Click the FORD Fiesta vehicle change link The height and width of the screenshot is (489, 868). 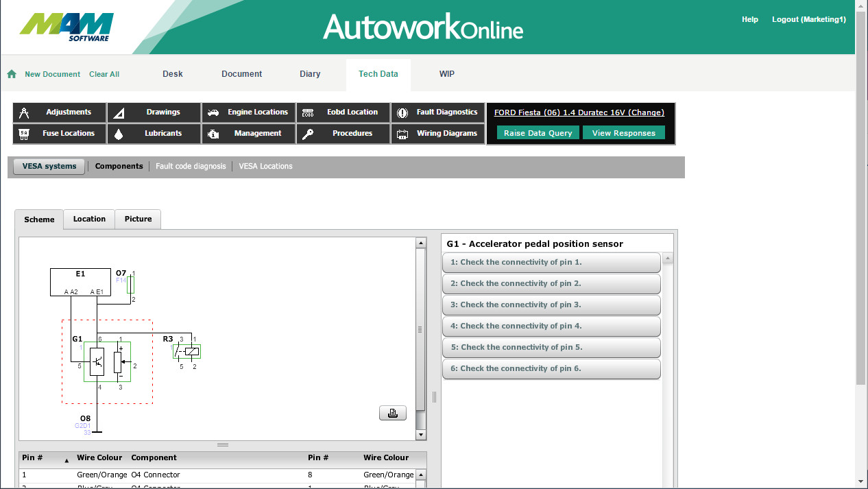coord(579,112)
